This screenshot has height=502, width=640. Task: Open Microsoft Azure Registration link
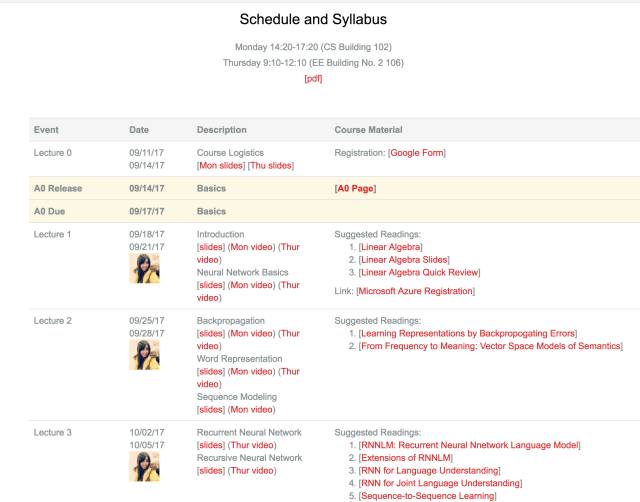tap(417, 291)
